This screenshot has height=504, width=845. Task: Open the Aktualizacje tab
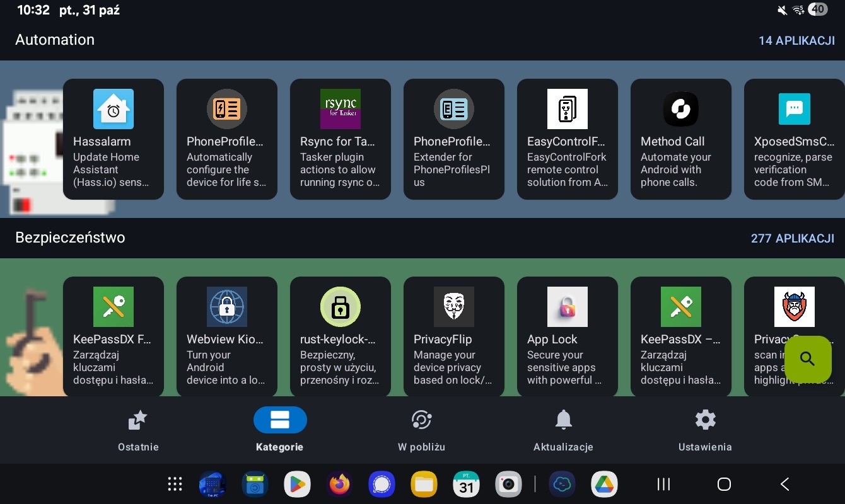(x=563, y=430)
